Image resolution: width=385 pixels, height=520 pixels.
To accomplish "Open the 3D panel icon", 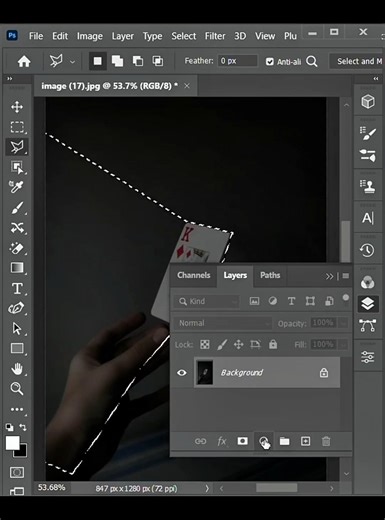I will click(x=368, y=102).
